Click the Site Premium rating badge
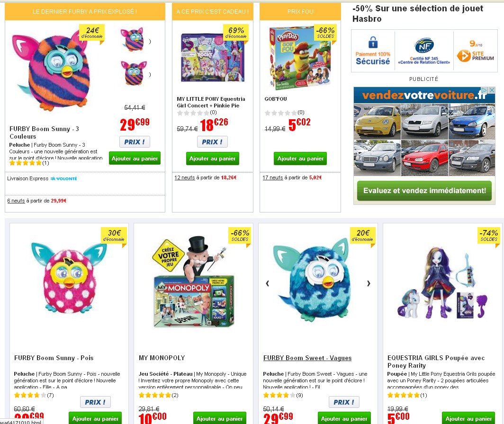This screenshot has width=504, height=424. pos(476,51)
